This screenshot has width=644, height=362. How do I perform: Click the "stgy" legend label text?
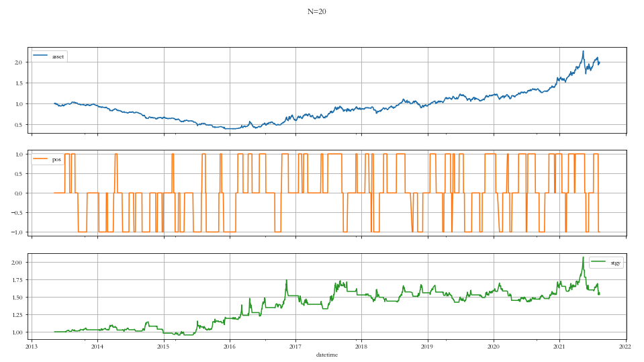(x=615, y=263)
